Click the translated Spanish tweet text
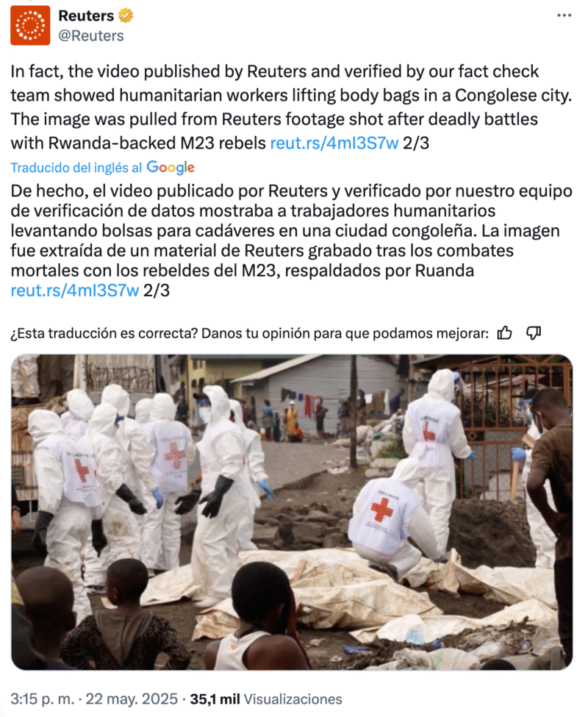 292,240
